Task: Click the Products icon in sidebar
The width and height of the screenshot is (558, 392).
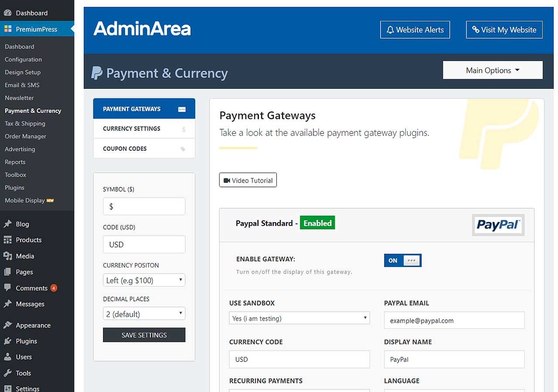Action: pyautogui.click(x=7, y=240)
